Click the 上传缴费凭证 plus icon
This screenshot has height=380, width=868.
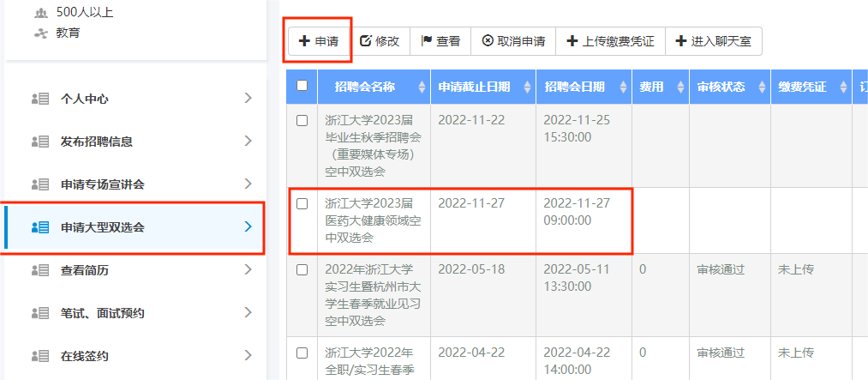[572, 41]
